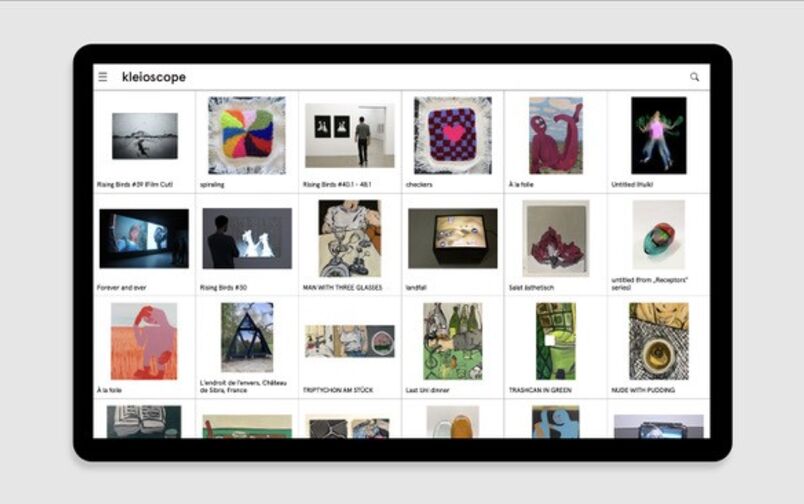The height and width of the screenshot is (504, 804).
Task: Open the colorful spiraling textile thumbnail
Action: [x=247, y=135]
